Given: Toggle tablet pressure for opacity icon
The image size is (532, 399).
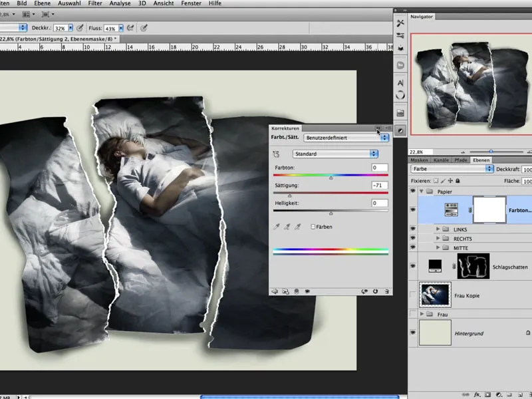Looking at the screenshot, I should [80, 28].
